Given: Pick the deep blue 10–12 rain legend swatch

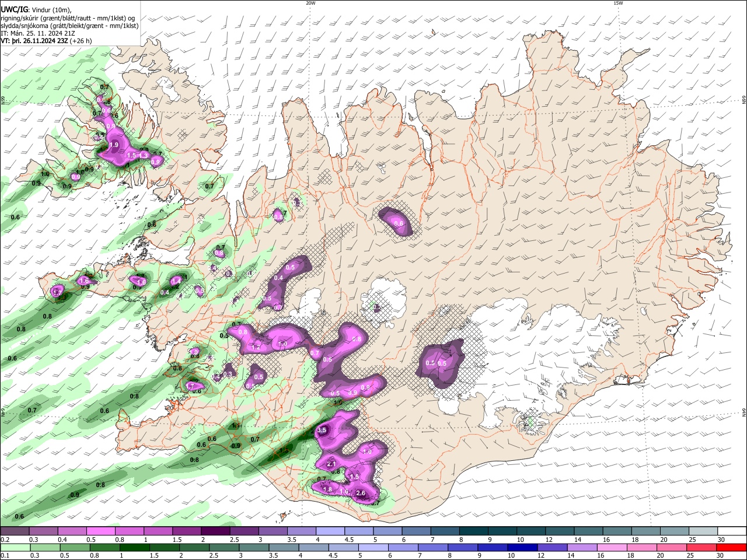Looking at the screenshot, I should point(522,547).
